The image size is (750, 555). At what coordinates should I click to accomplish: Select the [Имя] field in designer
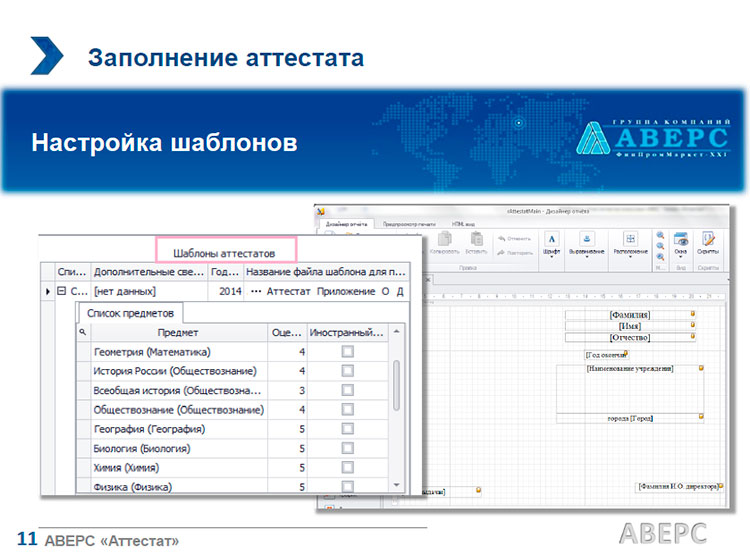click(629, 326)
